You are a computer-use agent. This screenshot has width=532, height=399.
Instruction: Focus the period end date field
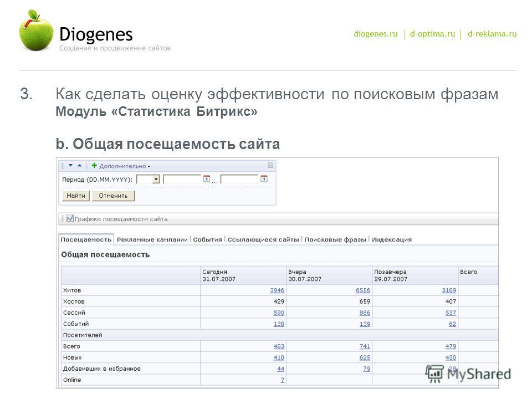pos(239,179)
